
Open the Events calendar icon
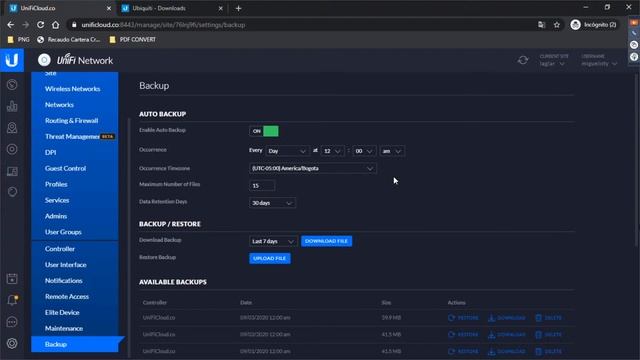(12, 279)
